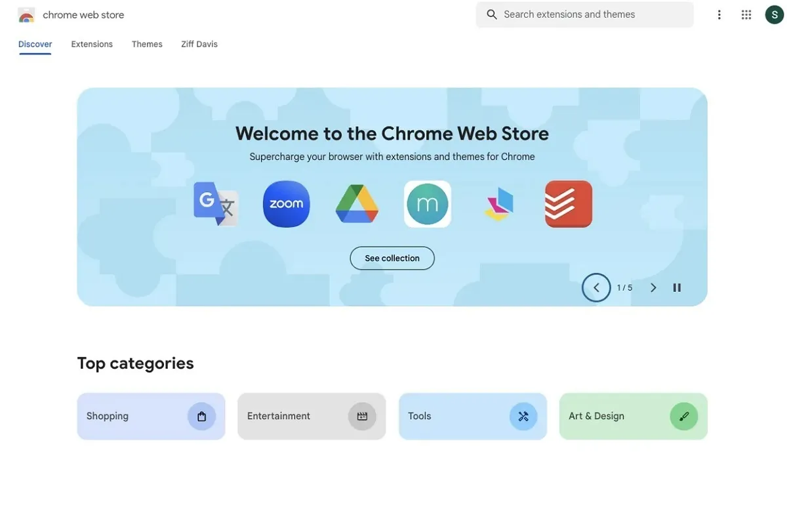787x532 pixels.
Task: Open the account profile avatar 'S'
Action: coord(775,14)
